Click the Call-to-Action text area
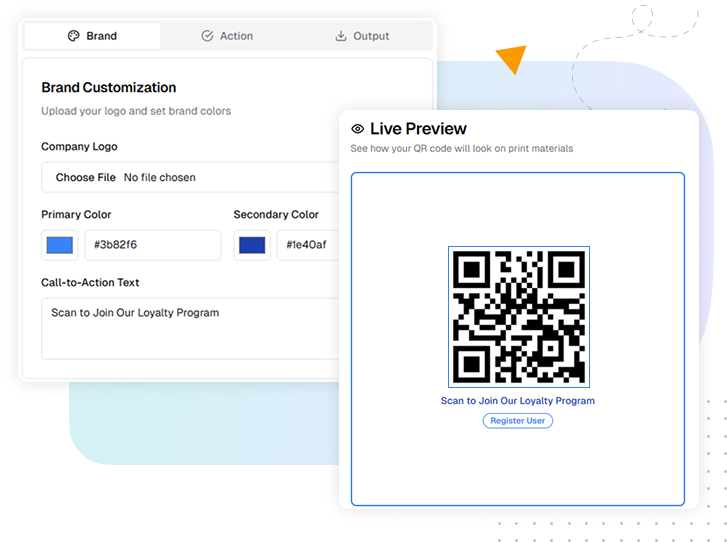This screenshot has width=727, height=542. pos(190,329)
